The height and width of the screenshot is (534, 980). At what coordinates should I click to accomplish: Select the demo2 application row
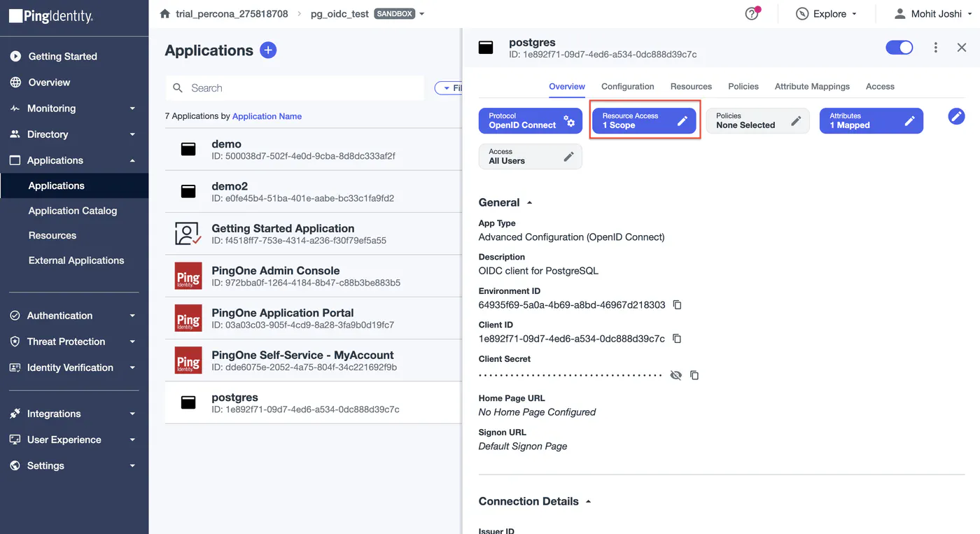314,192
